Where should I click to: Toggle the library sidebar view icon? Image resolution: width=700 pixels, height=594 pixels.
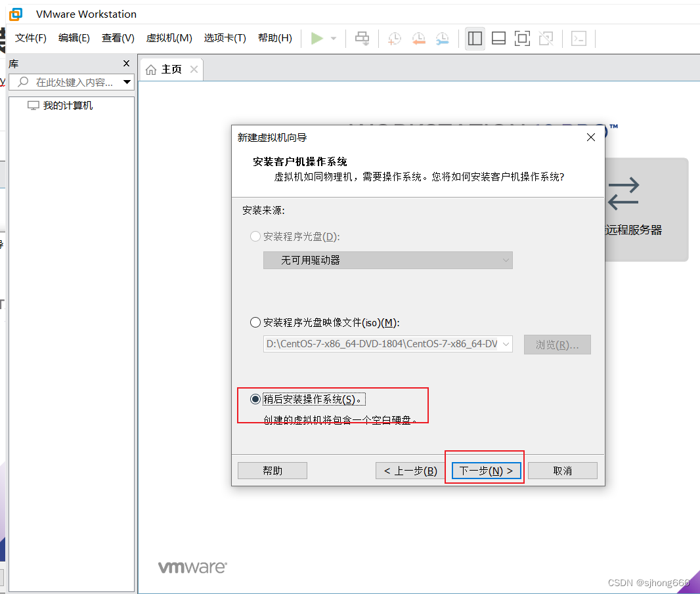tap(475, 38)
